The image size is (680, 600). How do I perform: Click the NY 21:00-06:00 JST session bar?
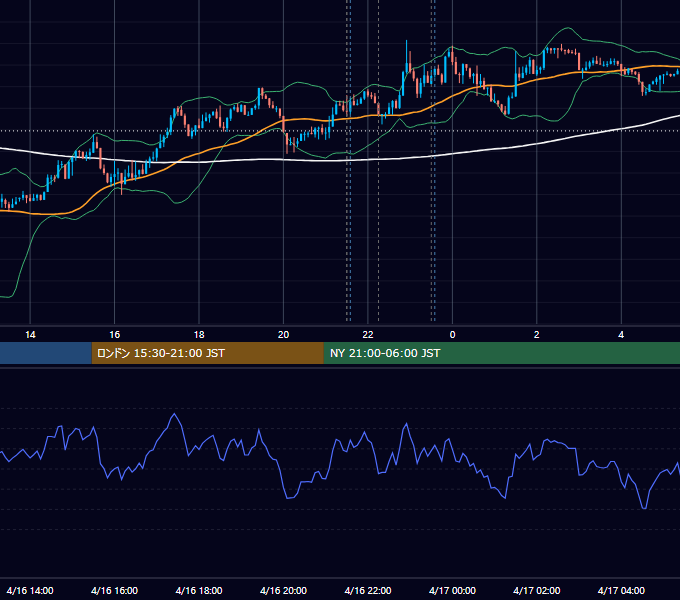pyautogui.click(x=502, y=353)
